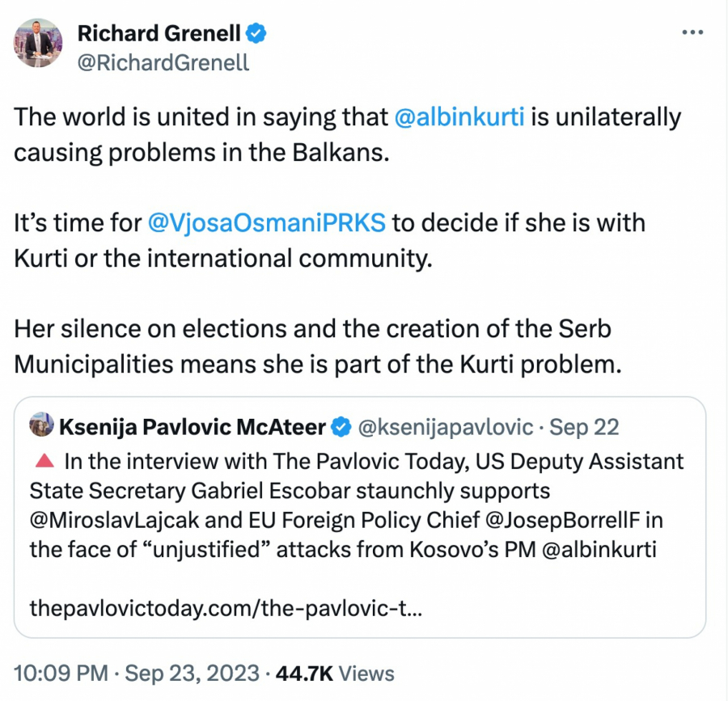Click the verified badge beside Ksenija's name

point(343,427)
